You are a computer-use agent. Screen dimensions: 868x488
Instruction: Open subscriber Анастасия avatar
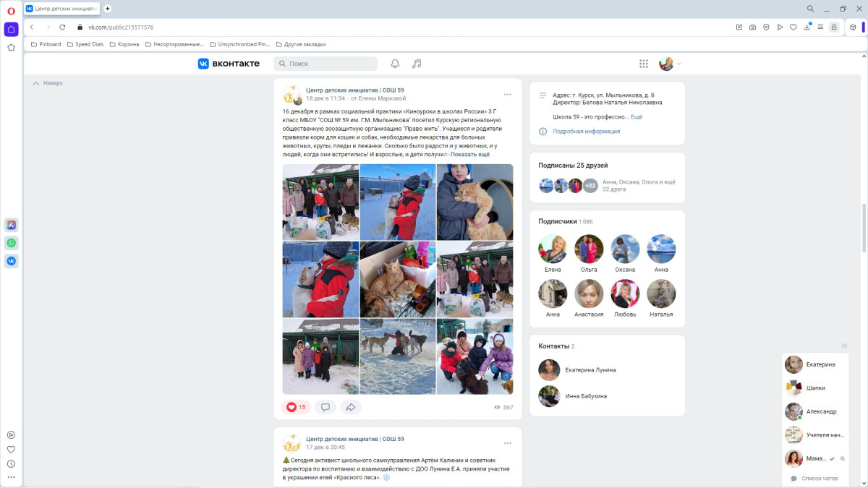click(589, 294)
